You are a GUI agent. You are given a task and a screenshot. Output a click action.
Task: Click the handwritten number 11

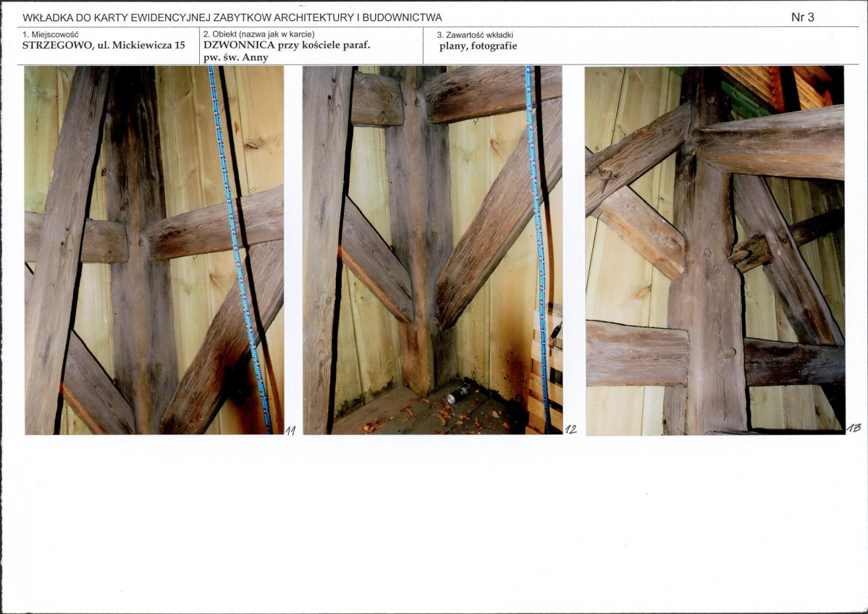[x=290, y=431]
